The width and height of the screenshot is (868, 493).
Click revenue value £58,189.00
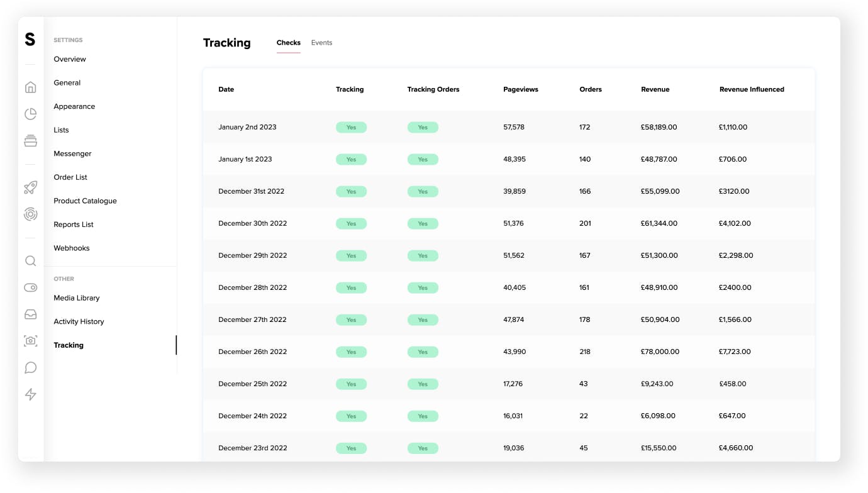[659, 127]
